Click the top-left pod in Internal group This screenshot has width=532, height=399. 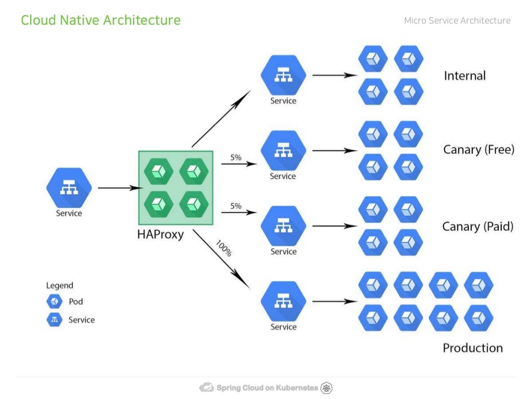click(373, 59)
